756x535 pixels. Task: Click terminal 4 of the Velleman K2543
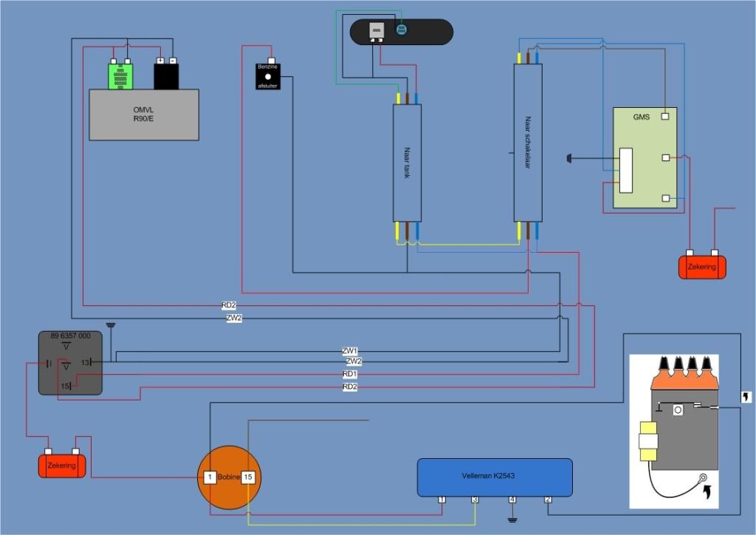(512, 500)
